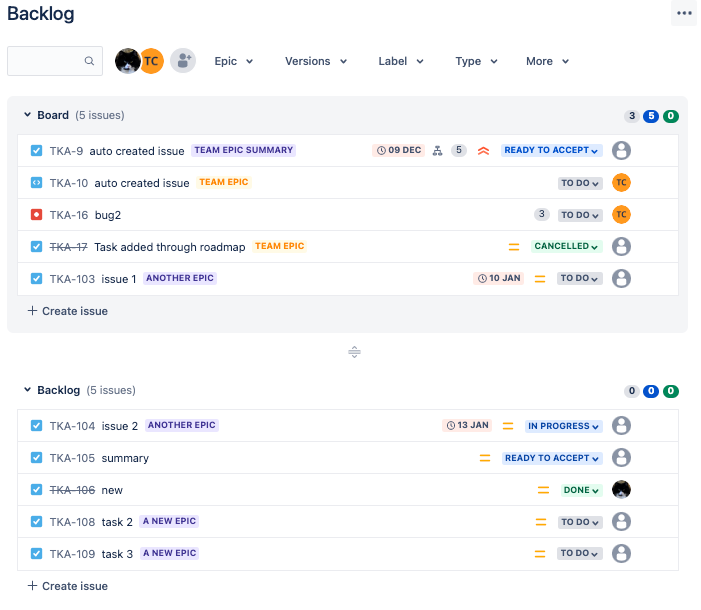Open TKA-106 Done status dropdown
The height and width of the screenshot is (610, 701).
[581, 490]
